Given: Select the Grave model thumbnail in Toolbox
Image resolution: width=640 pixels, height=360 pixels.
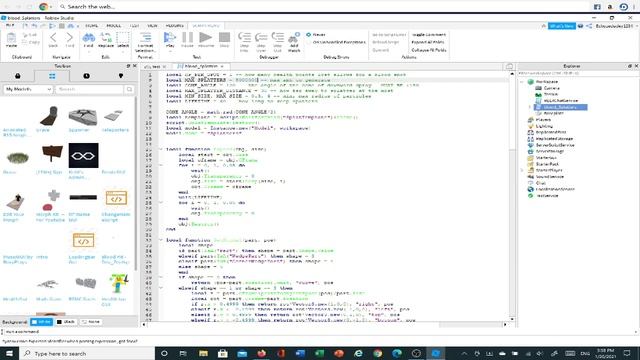Looking at the screenshot, I should [x=49, y=116].
